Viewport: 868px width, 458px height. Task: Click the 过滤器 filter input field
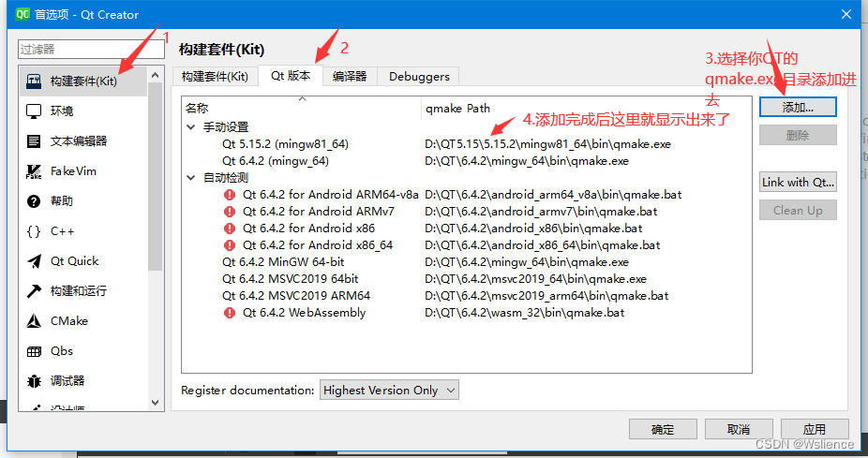pos(91,49)
